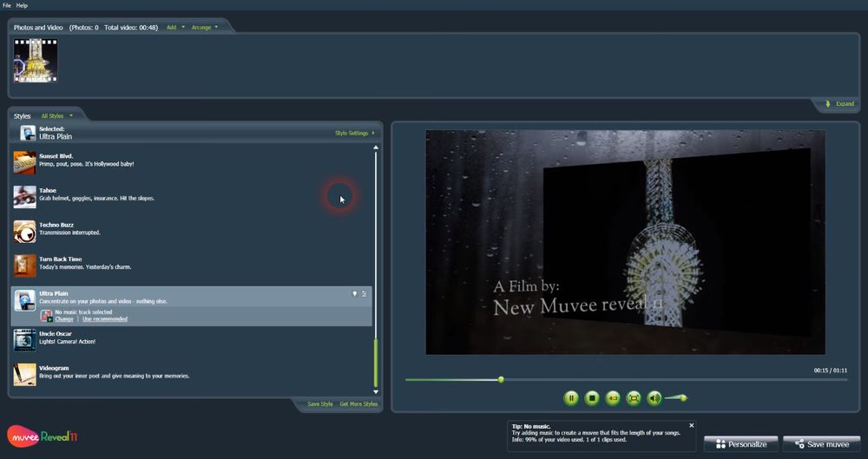Pause the muvee preview playback
The width and height of the screenshot is (868, 459).
point(571,397)
